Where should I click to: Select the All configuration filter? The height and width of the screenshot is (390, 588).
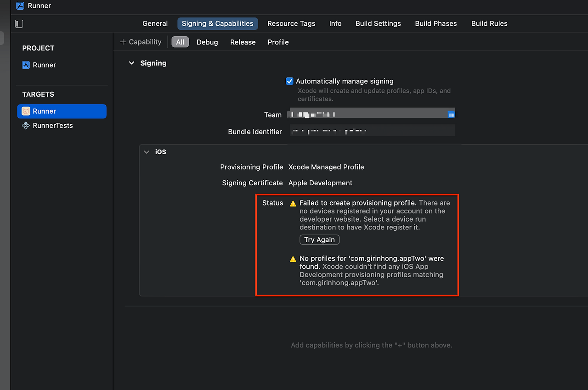[180, 42]
